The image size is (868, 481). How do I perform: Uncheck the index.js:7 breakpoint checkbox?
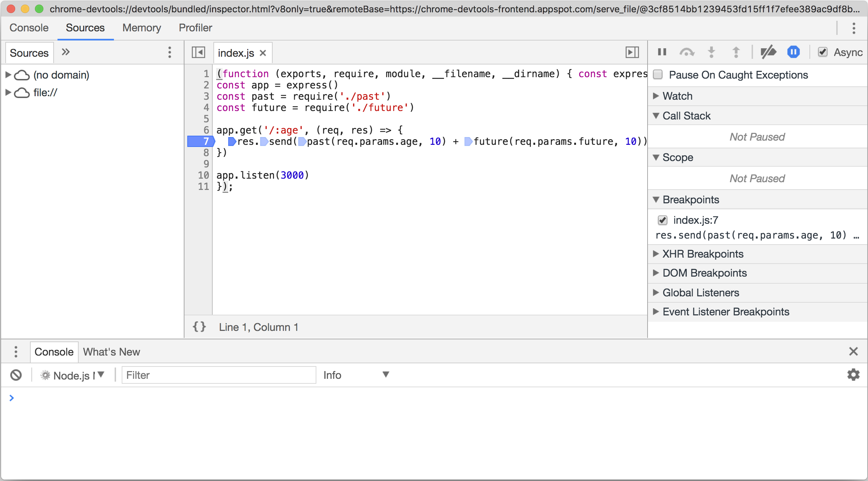tap(662, 220)
